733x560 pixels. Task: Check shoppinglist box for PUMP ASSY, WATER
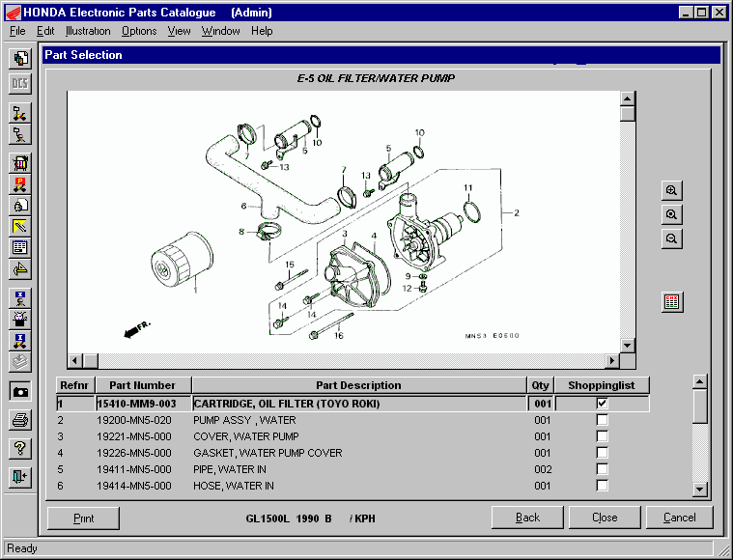coord(602,420)
